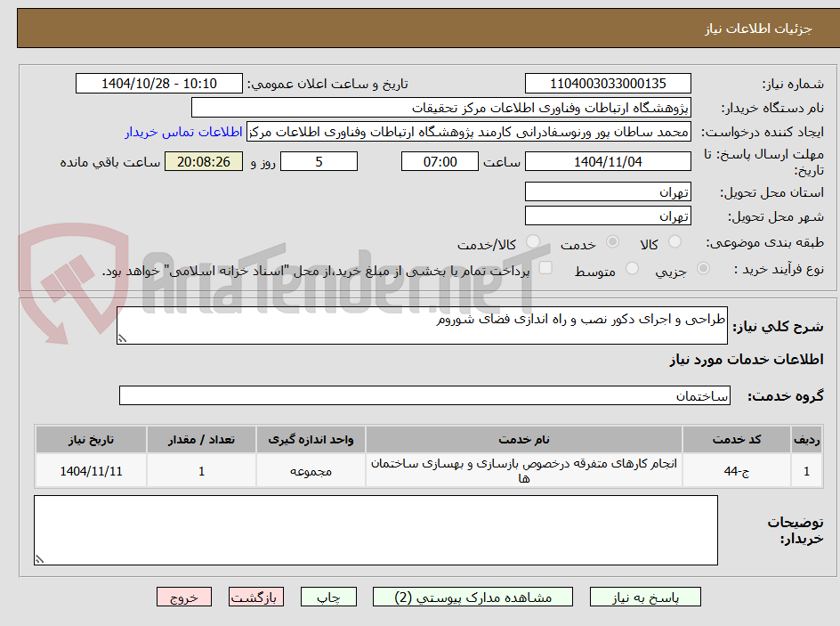Image resolution: width=840 pixels, height=626 pixels.
Task: Click the کد خدمت column header
Action: tap(737, 440)
